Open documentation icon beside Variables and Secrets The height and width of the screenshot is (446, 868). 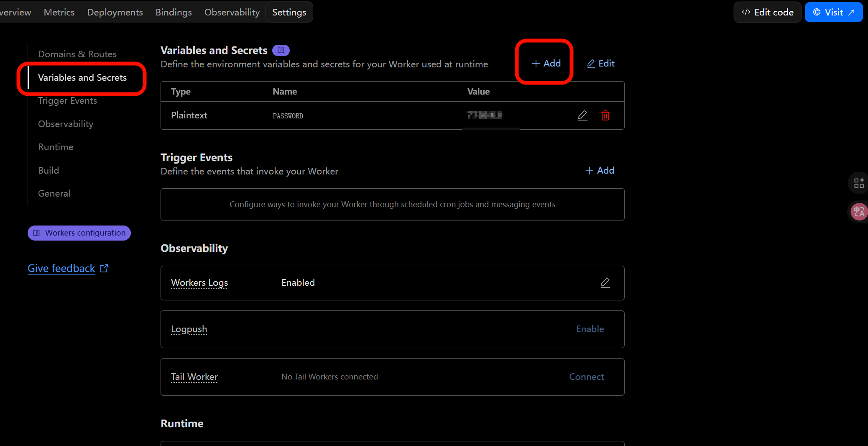(281, 51)
